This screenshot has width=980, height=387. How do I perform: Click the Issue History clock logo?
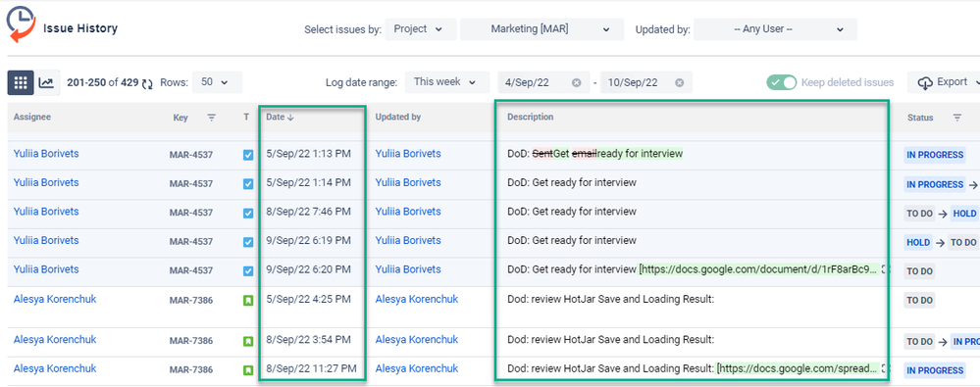coord(21,24)
